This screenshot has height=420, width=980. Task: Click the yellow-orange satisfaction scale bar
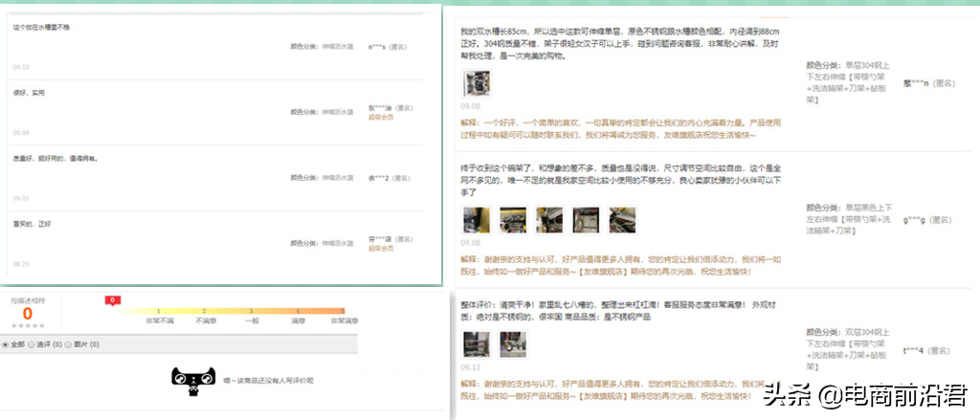click(x=233, y=311)
